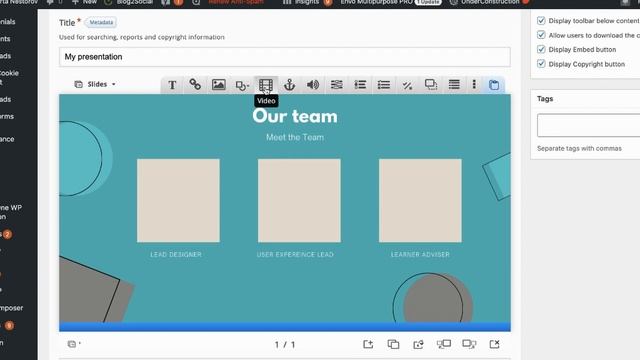
Task: Select the Meet the Team subtitle
Action: pyautogui.click(x=295, y=137)
